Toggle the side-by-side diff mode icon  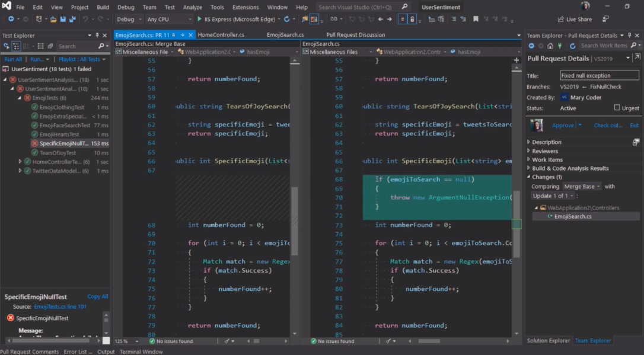point(314,19)
